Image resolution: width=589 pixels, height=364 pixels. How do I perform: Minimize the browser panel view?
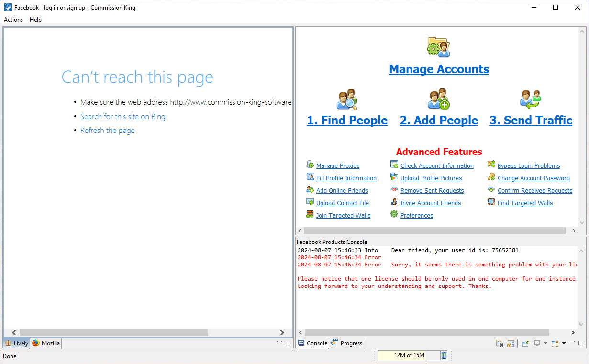(279, 343)
